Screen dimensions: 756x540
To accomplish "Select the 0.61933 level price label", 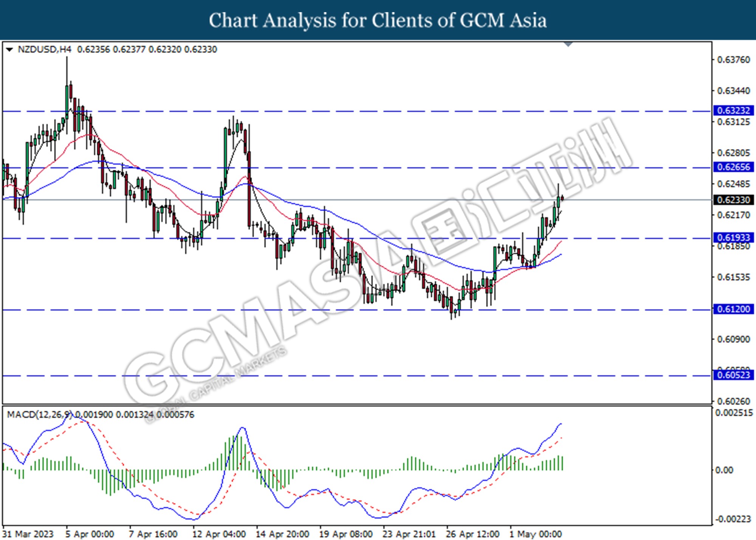I will 733,237.
